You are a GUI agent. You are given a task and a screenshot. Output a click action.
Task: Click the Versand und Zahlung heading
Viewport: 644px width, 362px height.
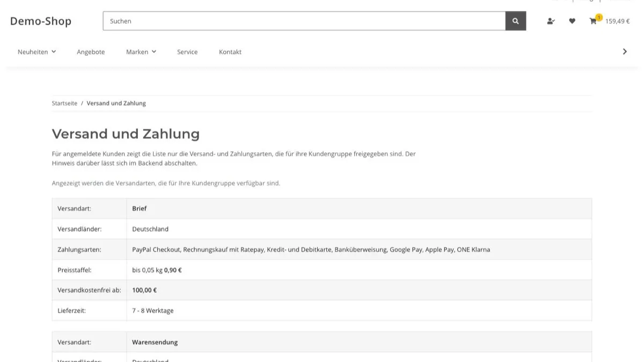(x=126, y=134)
